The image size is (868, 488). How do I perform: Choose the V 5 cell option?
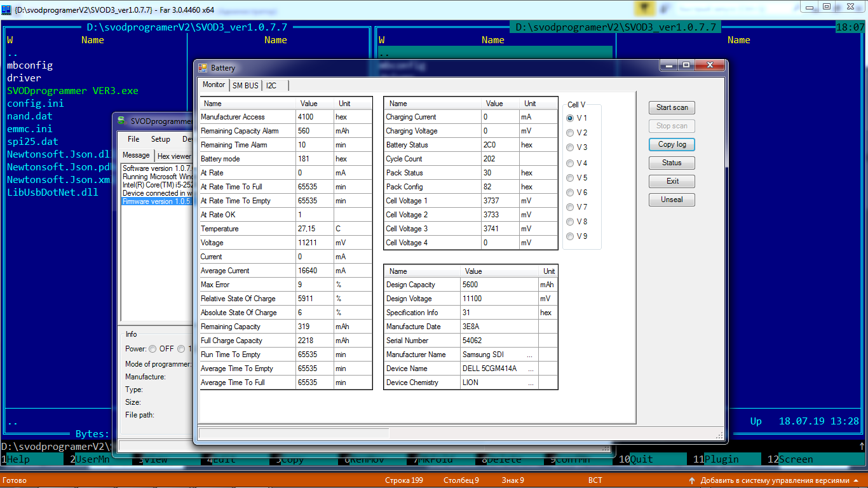tap(570, 178)
